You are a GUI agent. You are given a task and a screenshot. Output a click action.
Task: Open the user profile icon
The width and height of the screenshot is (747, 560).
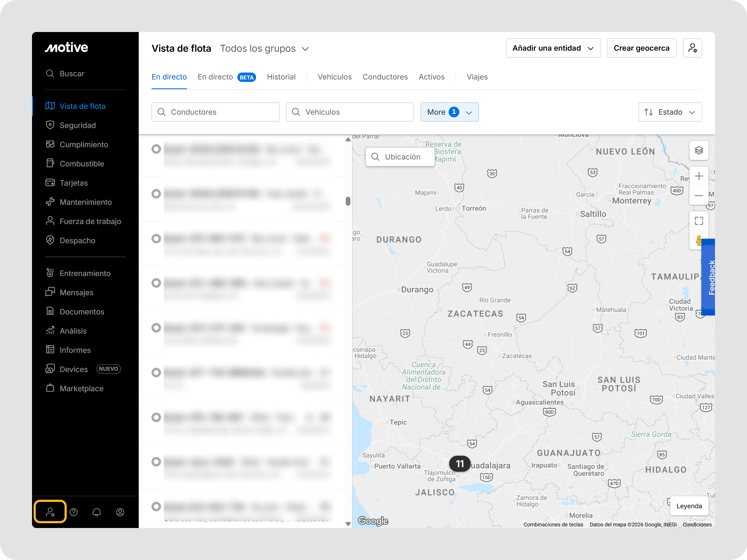pos(120,512)
